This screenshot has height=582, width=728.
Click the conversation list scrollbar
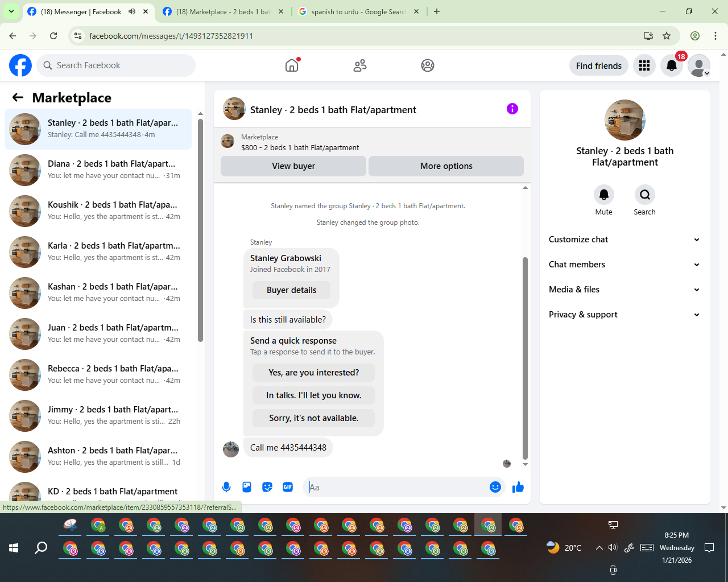pyautogui.click(x=200, y=229)
